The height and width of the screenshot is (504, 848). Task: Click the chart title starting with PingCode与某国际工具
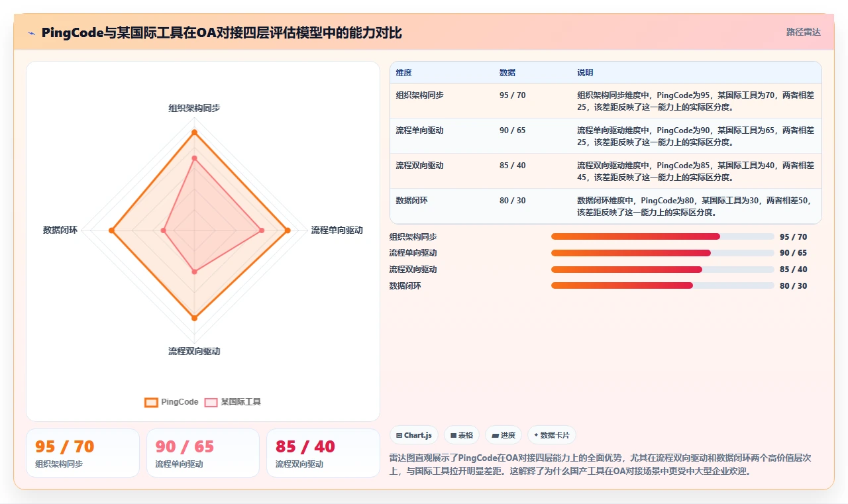point(221,33)
